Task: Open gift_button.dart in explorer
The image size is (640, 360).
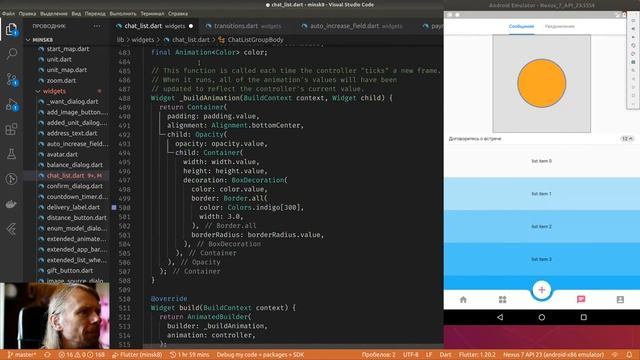Action: 69,271
